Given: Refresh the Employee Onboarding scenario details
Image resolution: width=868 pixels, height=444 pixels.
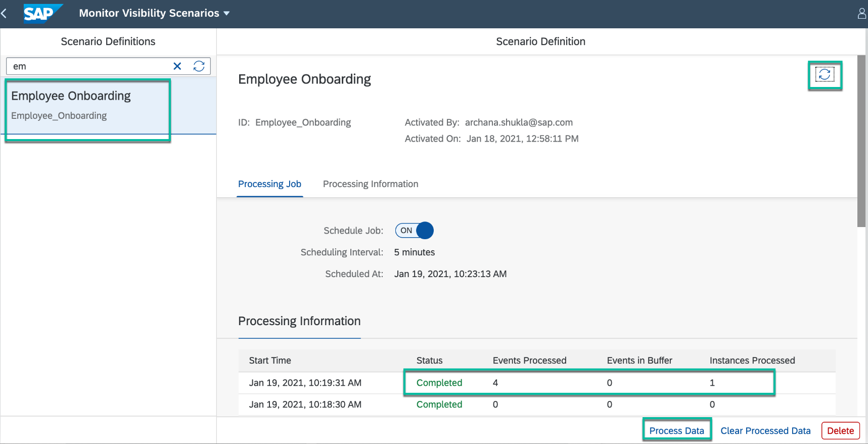Looking at the screenshot, I should [x=825, y=75].
